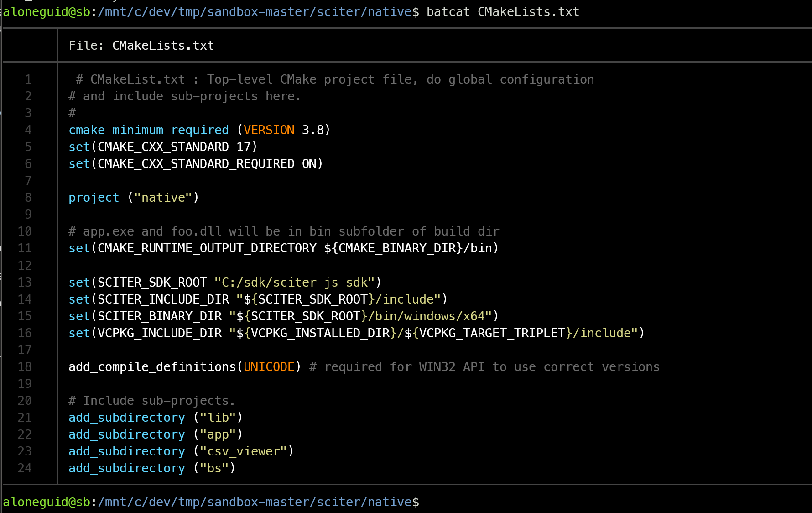Click '${VCPKG_TARGET_TRIPLET}' text

(x=489, y=333)
